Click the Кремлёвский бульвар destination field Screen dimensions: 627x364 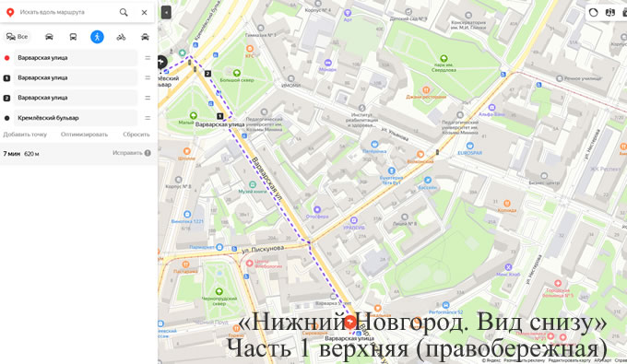[76, 118]
